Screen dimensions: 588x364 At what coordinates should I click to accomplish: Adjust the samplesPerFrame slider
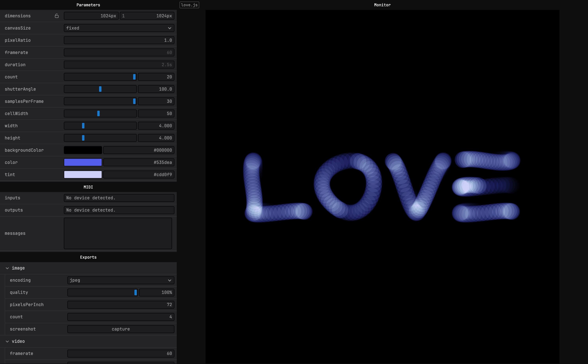(100, 101)
